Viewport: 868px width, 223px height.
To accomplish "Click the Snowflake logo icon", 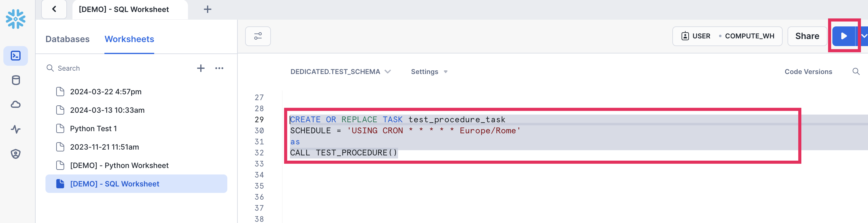I will coord(15,19).
